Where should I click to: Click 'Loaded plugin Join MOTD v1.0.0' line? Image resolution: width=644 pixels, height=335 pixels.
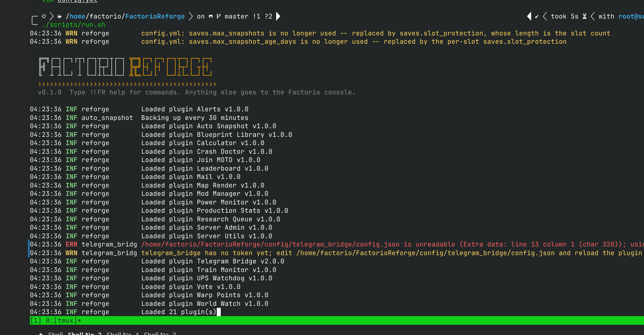point(201,160)
